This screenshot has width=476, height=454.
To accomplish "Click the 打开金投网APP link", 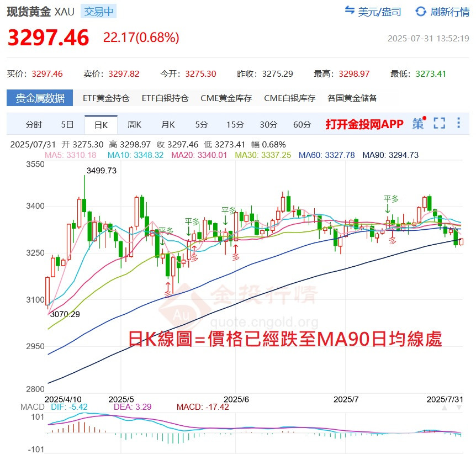I will [x=364, y=124].
